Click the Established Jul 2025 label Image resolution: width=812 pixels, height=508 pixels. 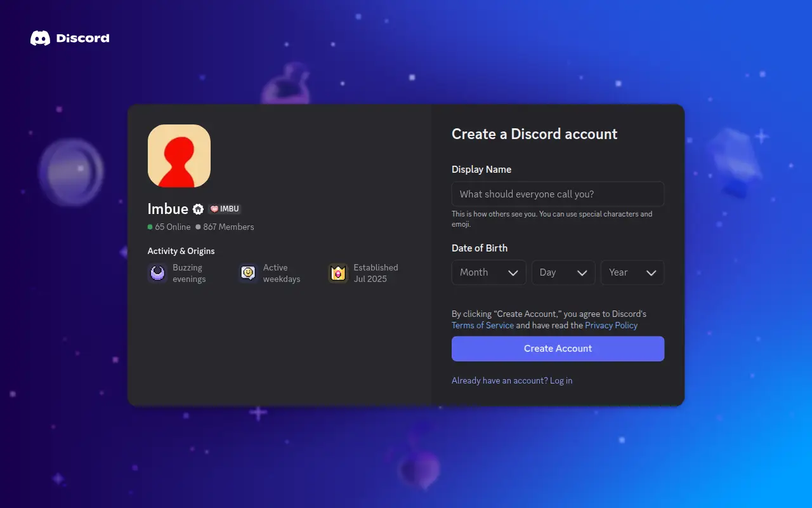point(376,273)
